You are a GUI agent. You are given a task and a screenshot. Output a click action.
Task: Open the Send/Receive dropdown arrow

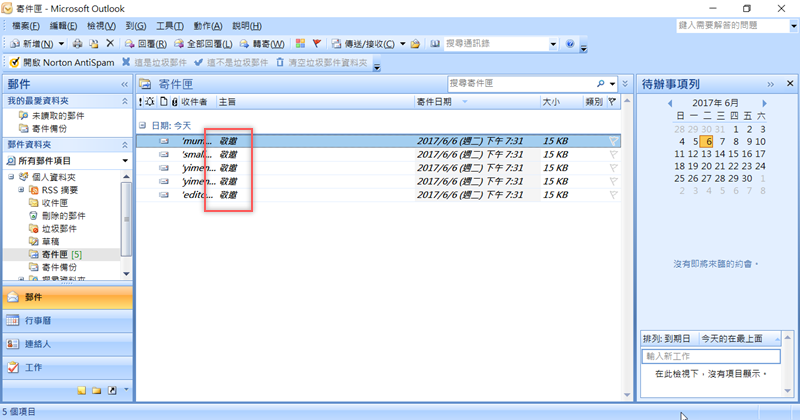pos(403,44)
